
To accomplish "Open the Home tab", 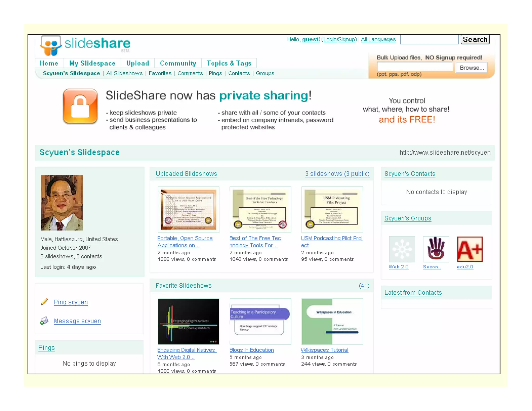I will [x=49, y=63].
